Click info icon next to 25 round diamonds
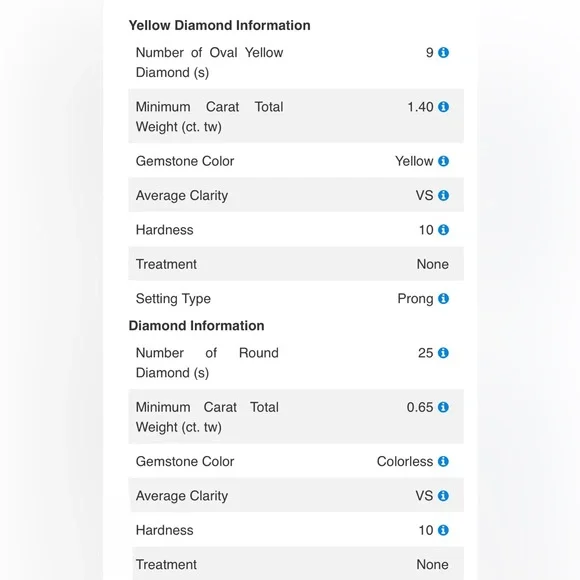The image size is (580, 580). [x=443, y=353]
